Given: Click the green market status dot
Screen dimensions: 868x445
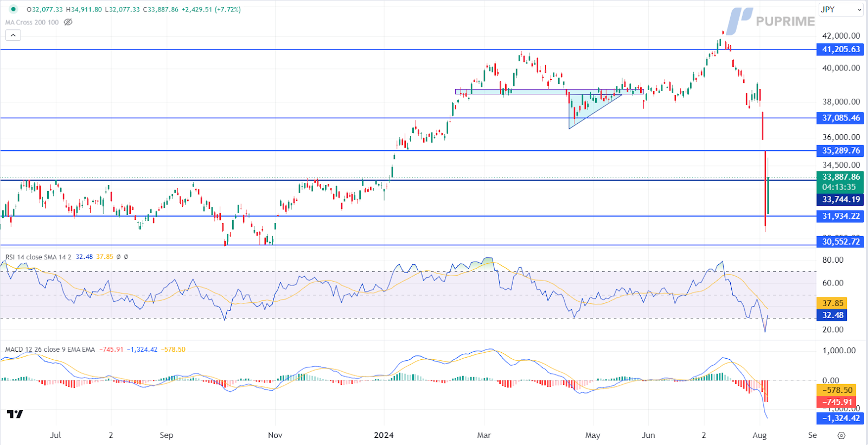Looking at the screenshot, I should [14, 9].
